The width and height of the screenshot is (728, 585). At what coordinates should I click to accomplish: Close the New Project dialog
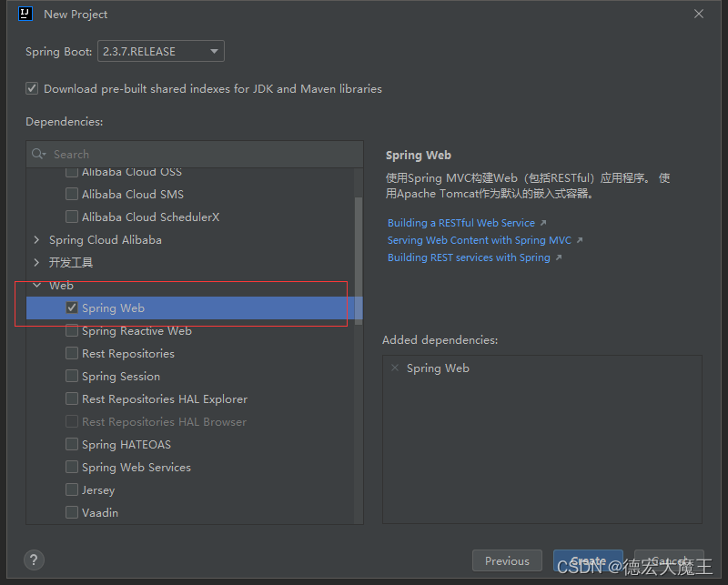point(699,14)
